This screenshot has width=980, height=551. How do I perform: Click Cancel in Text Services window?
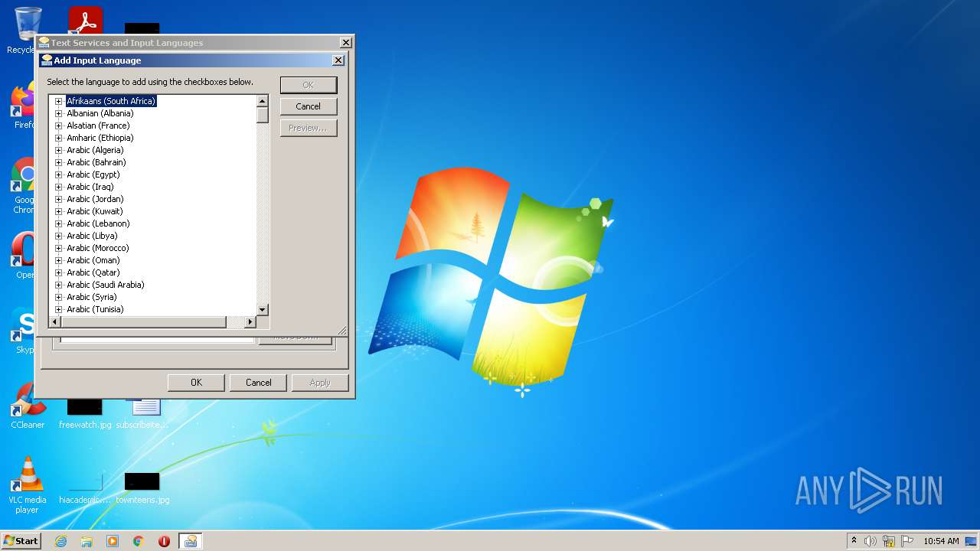[x=258, y=383]
